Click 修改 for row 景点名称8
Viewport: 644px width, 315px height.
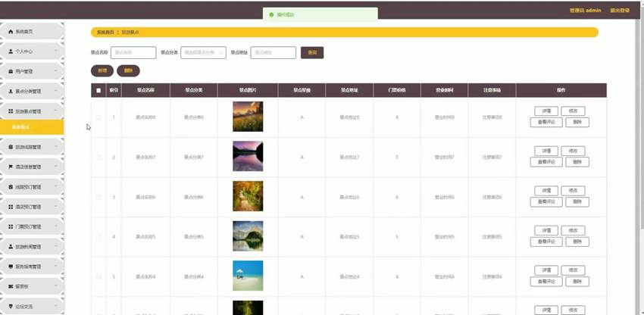tap(573, 111)
